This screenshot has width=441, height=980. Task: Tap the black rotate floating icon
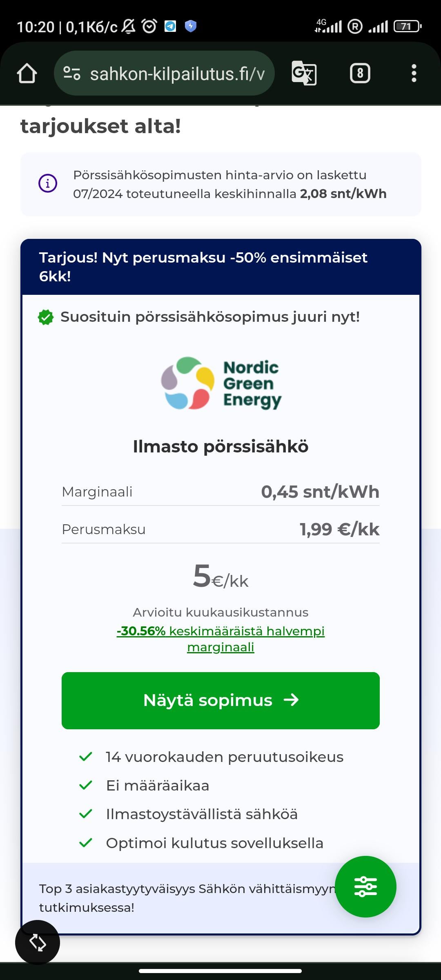coord(38,942)
